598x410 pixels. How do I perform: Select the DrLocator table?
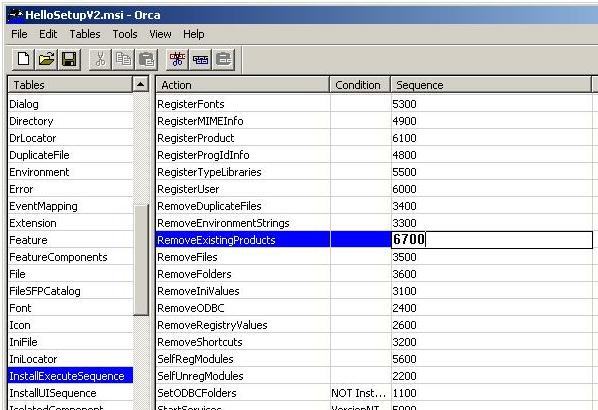pos(70,138)
